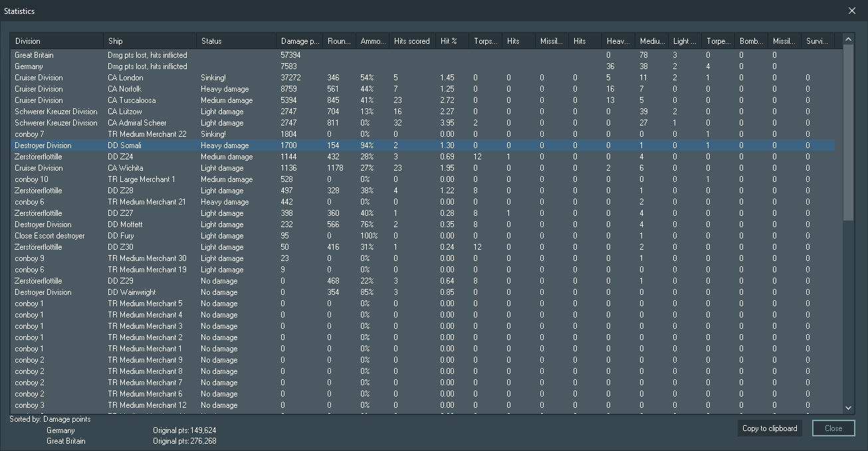
Task: Select the Germany summary row in the table
Action: (x=423, y=66)
